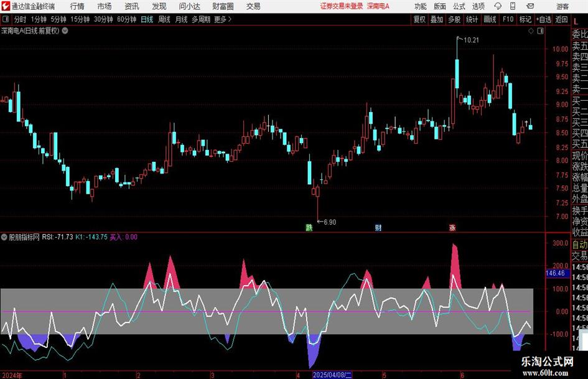Click the 游客 guest account label
This screenshot has width=588, height=379.
(562, 6)
